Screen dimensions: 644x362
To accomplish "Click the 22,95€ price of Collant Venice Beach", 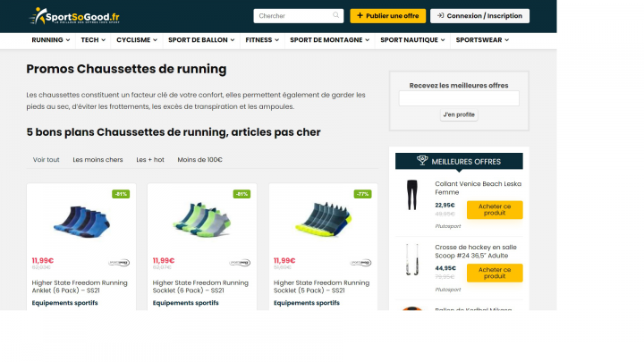I will point(445,206).
